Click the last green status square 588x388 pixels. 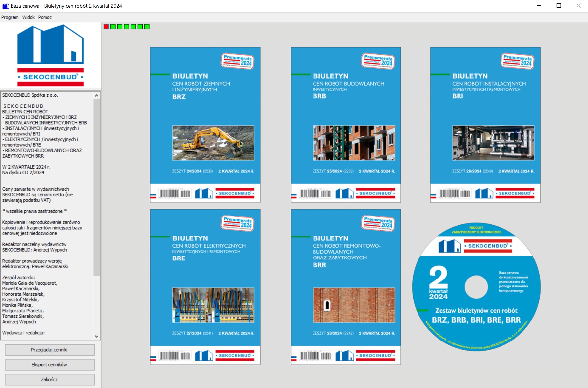pyautogui.click(x=147, y=27)
